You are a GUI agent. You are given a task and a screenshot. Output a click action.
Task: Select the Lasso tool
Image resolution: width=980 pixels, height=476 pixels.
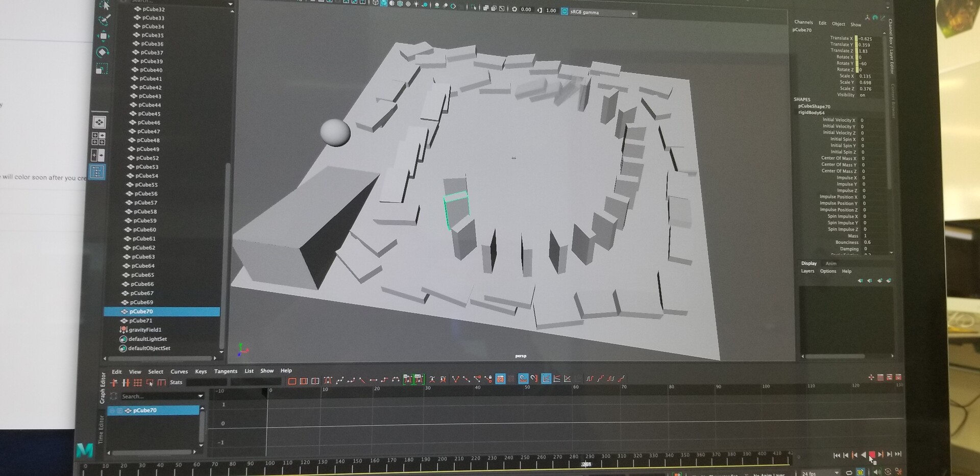pyautogui.click(x=103, y=20)
